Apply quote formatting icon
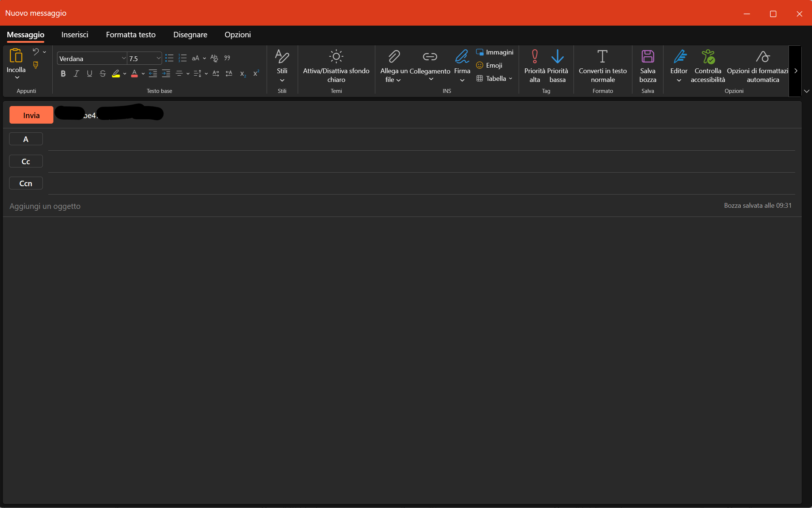This screenshot has height=508, width=812. pos(227,58)
